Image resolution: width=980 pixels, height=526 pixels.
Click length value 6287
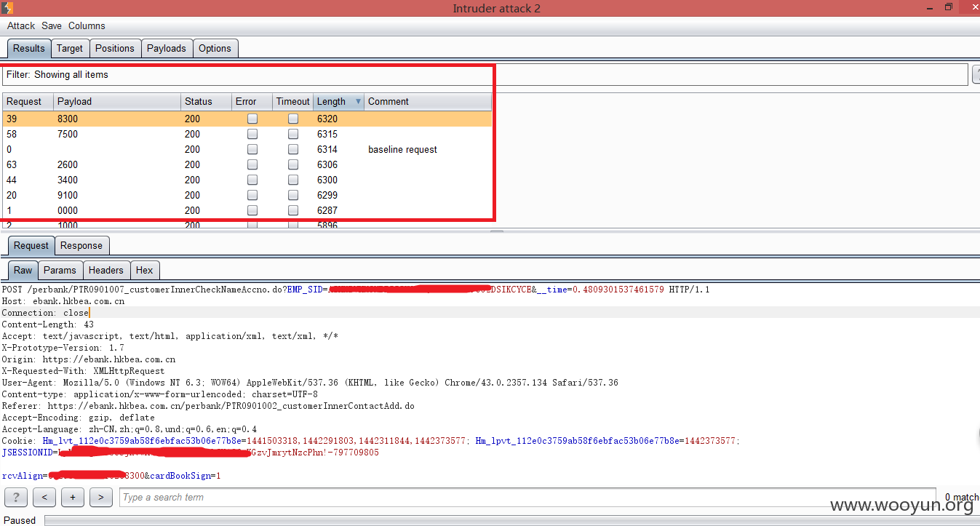coord(327,210)
